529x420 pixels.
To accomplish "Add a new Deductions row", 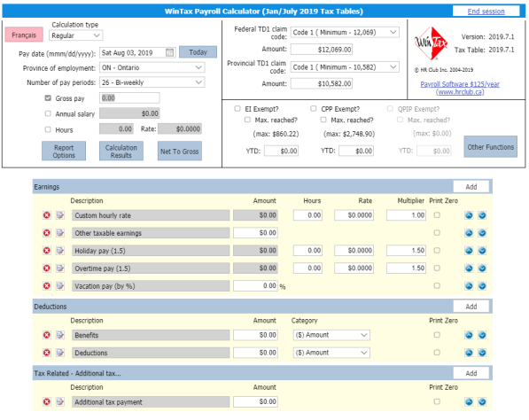I will click(x=471, y=307).
